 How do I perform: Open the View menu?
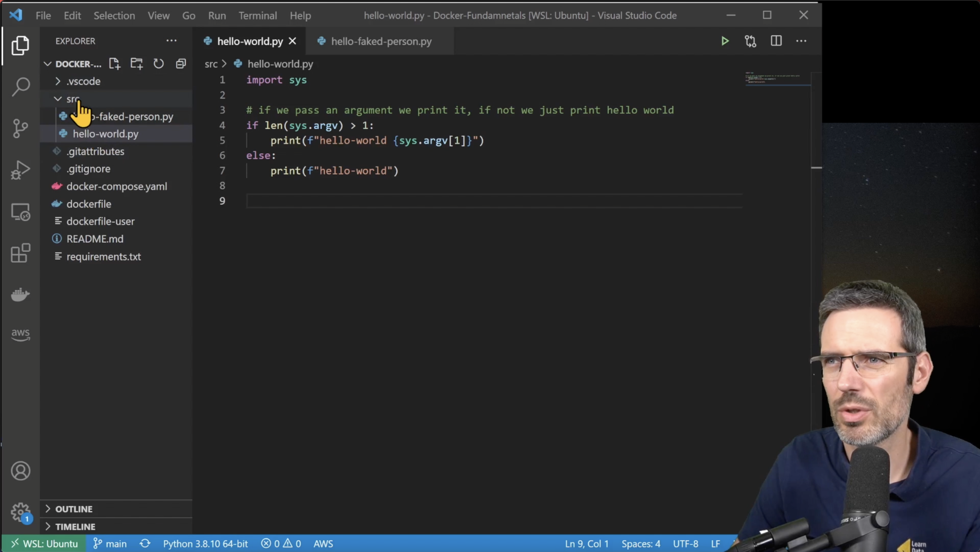pos(159,16)
